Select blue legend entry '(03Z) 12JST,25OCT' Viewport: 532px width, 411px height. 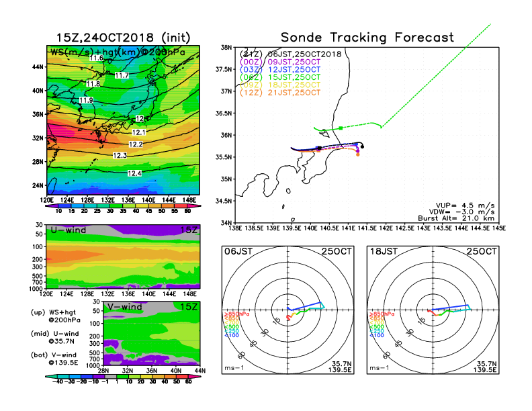280,70
